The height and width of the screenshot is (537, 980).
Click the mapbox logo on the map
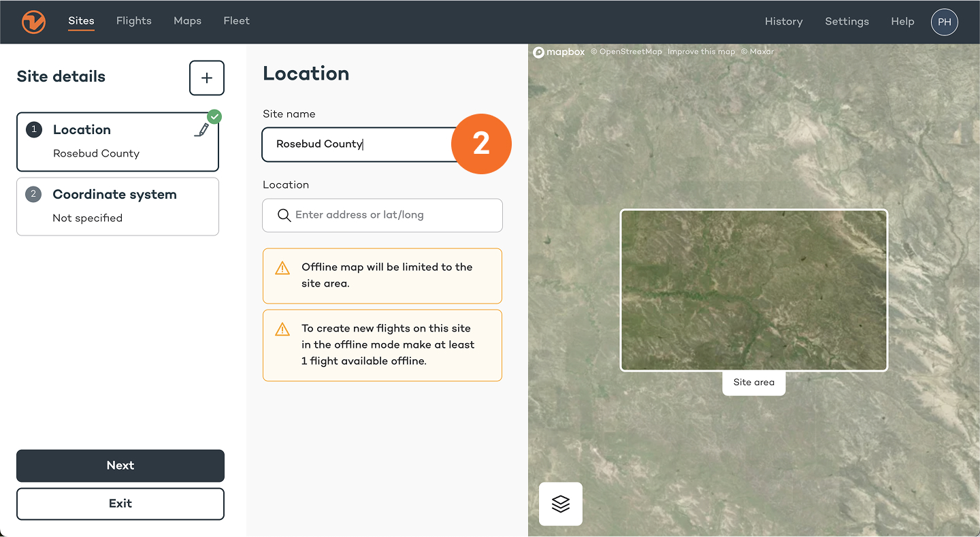coord(559,52)
